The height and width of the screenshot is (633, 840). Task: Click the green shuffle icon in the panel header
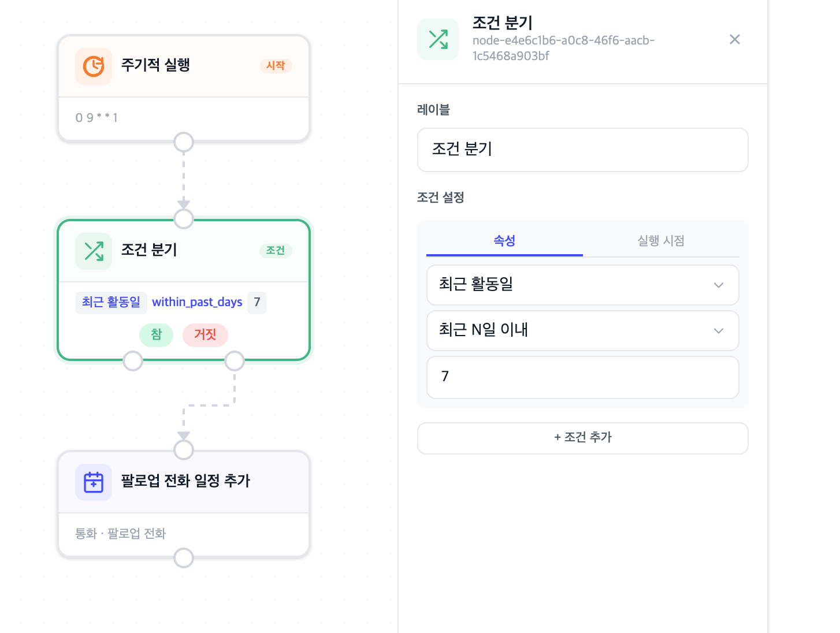[438, 39]
